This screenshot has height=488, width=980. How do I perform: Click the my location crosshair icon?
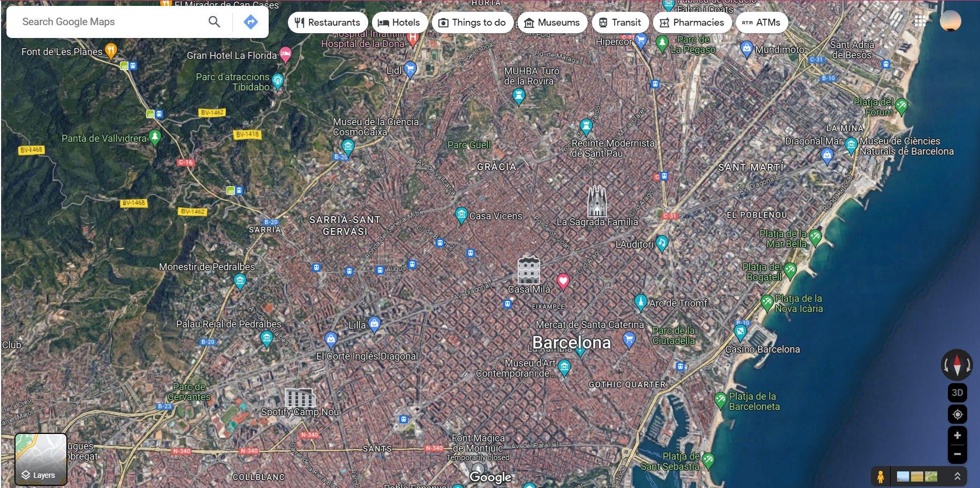(x=957, y=414)
